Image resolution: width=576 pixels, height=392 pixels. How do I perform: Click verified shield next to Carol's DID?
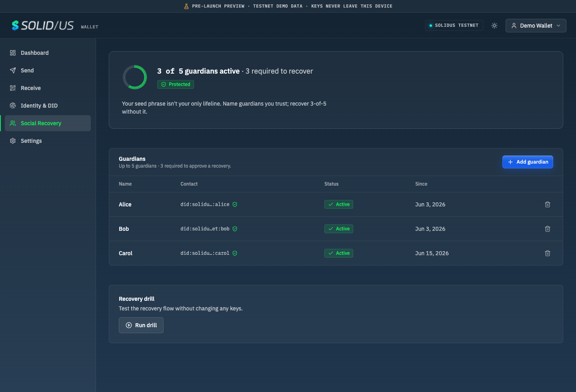235,253
